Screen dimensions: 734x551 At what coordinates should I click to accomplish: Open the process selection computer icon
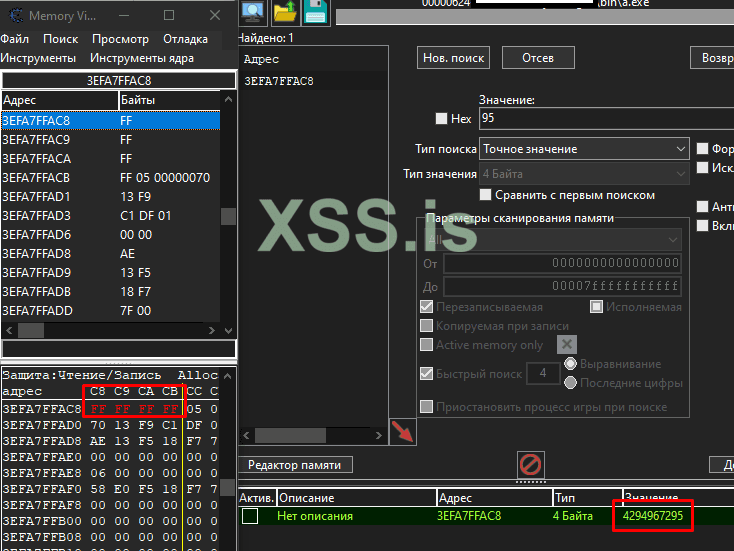click(253, 12)
